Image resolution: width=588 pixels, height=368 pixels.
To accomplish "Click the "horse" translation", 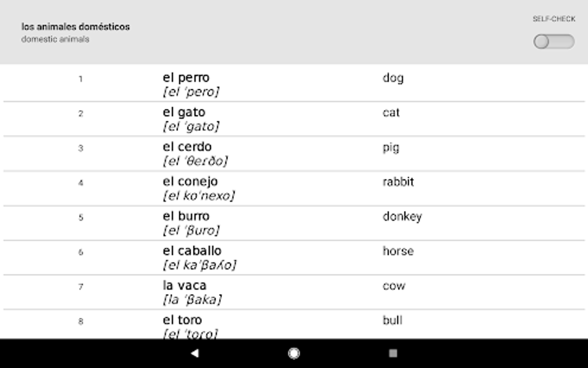I will pyautogui.click(x=398, y=251).
